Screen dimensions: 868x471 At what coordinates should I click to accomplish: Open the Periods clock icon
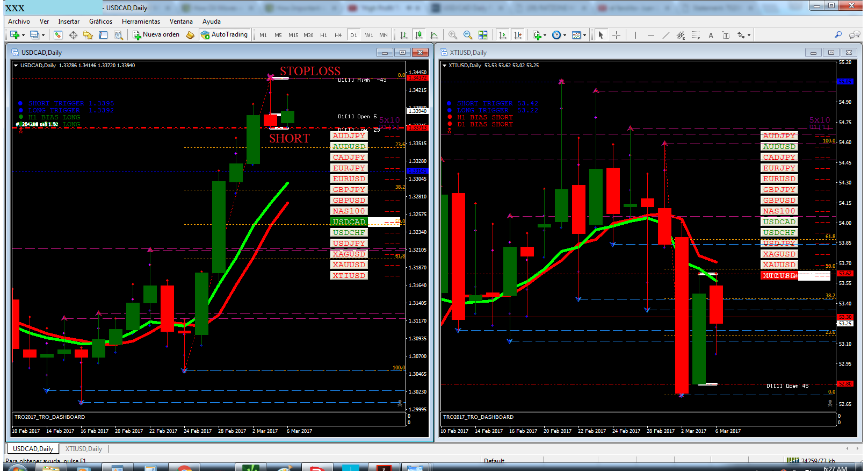coord(556,35)
